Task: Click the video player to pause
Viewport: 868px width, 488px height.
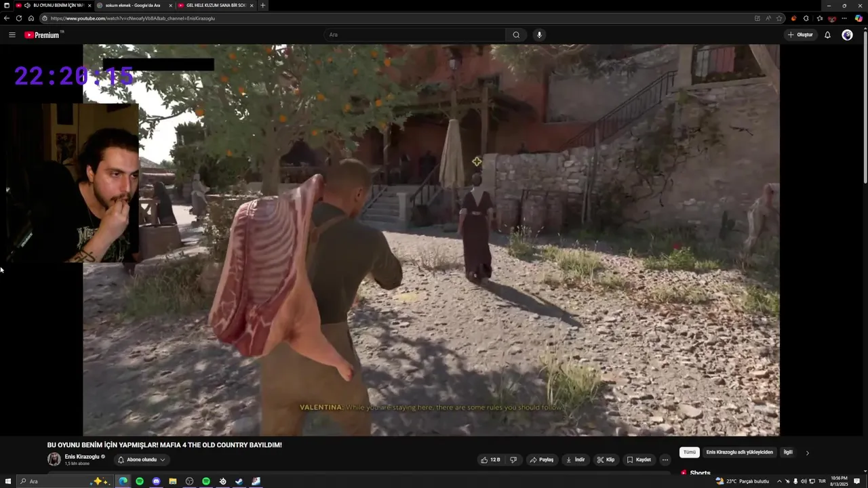Action: click(x=431, y=240)
